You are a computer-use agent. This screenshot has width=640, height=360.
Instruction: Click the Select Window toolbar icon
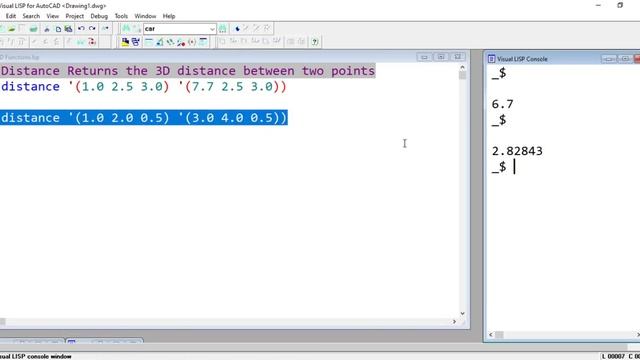(136, 42)
